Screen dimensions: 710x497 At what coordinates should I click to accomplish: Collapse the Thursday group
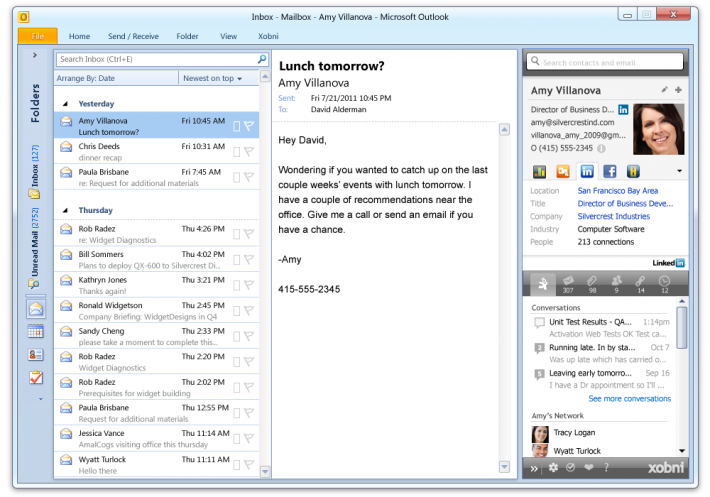[x=66, y=210]
